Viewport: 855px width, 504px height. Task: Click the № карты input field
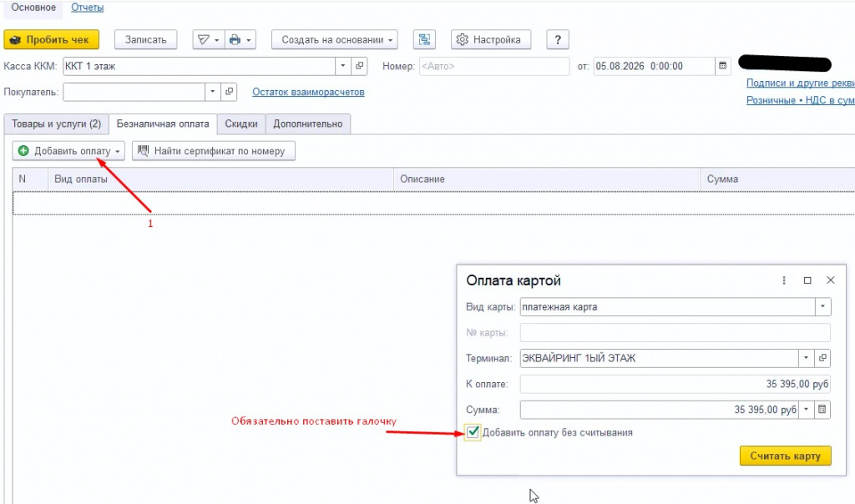[675, 332]
